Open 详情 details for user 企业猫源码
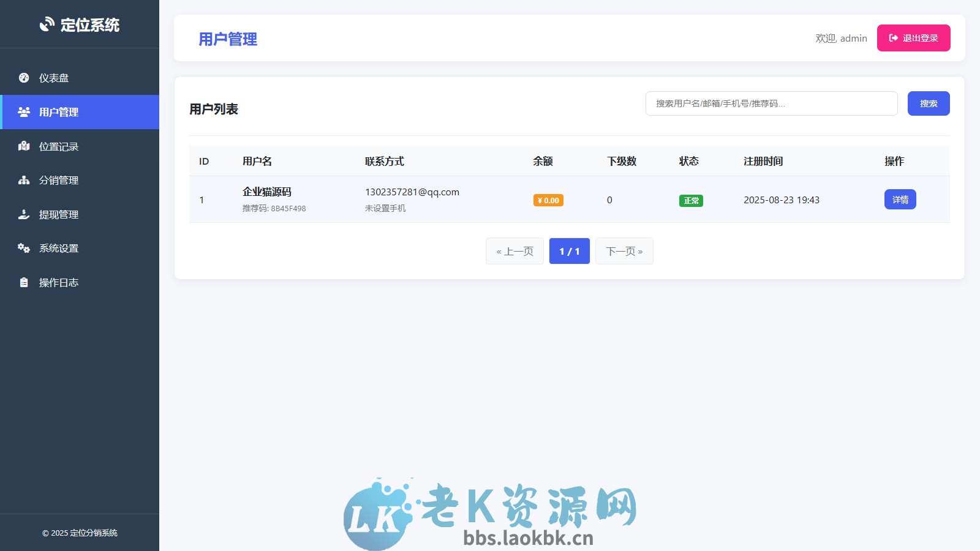Image resolution: width=980 pixels, height=551 pixels. pyautogui.click(x=900, y=199)
